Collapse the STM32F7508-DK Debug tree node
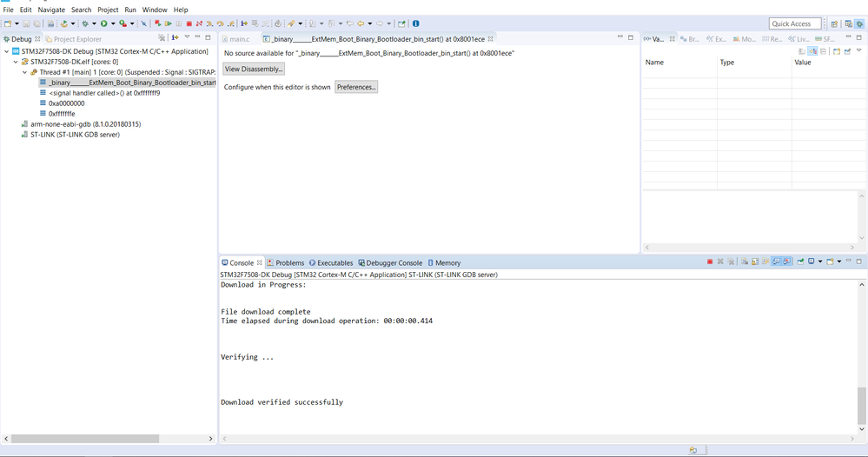The height and width of the screenshot is (457, 868). 7,51
